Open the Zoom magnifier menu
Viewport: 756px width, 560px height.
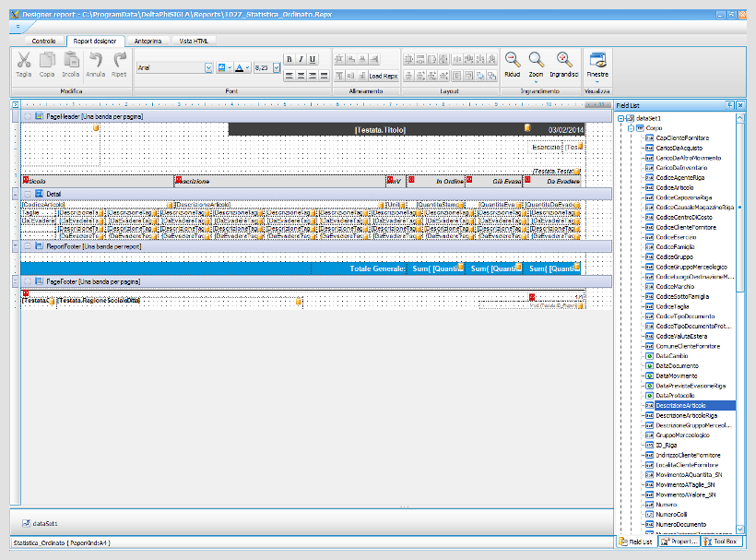click(x=536, y=66)
